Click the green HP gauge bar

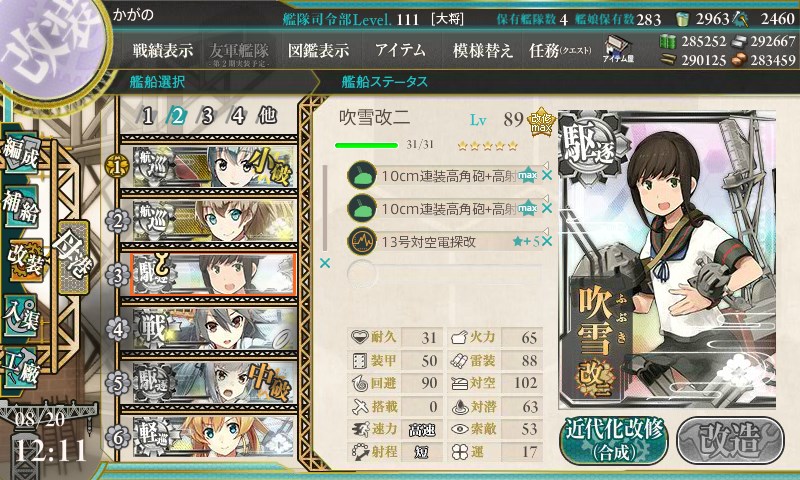pyautogui.click(x=366, y=145)
